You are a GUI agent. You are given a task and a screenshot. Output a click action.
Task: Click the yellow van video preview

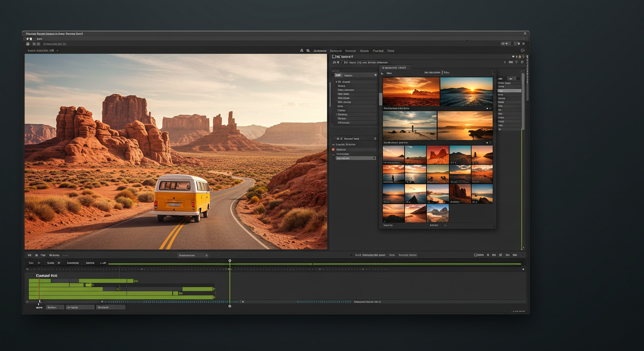coord(176,152)
